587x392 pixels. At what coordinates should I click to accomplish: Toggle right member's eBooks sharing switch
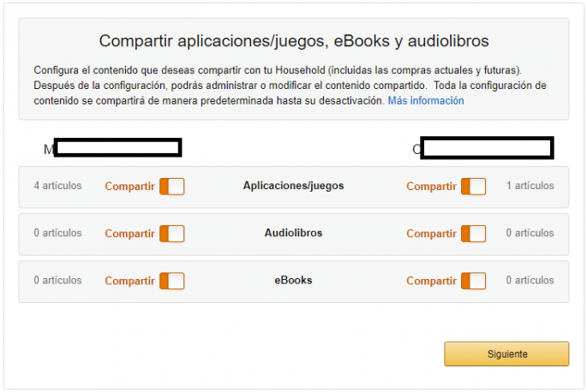(473, 281)
